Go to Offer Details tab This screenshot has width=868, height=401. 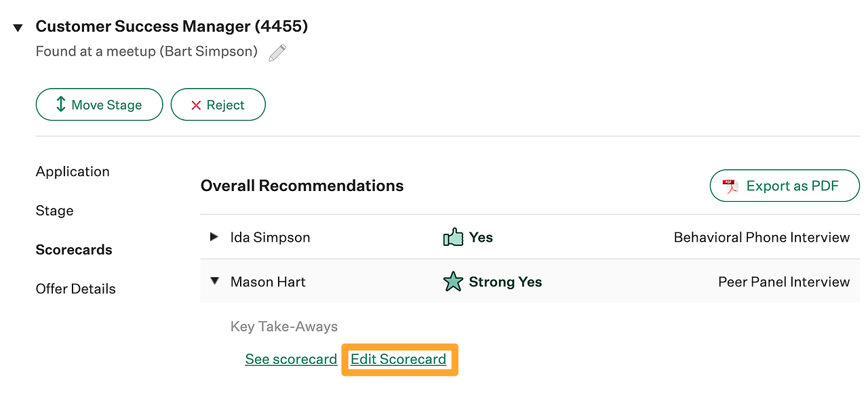click(x=76, y=289)
